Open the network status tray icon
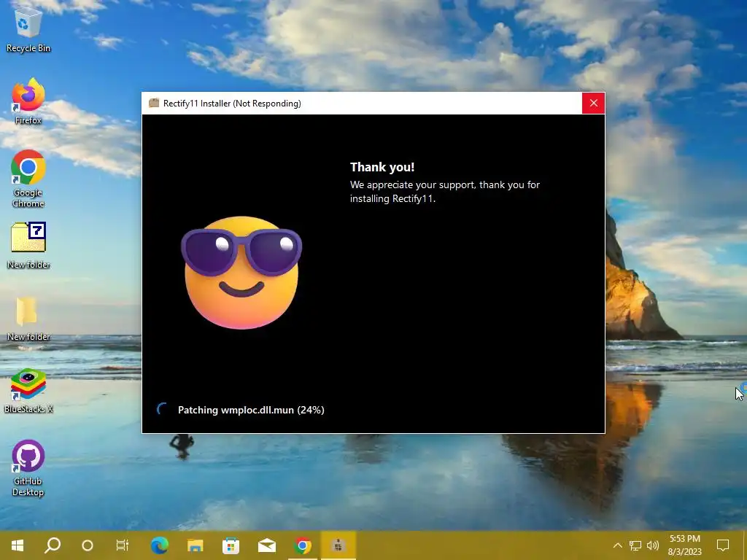This screenshot has width=747, height=560. 635,545
